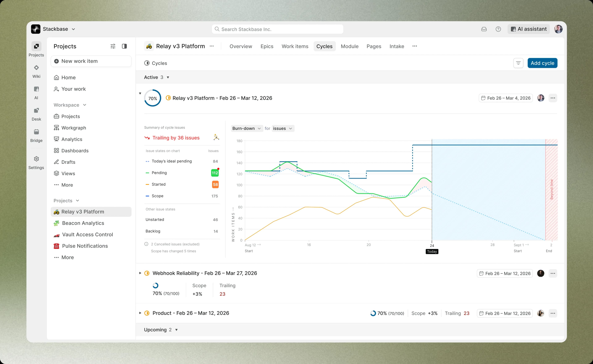Collapse the sidebar panel icon
The width and height of the screenshot is (593, 364).
pyautogui.click(x=124, y=46)
